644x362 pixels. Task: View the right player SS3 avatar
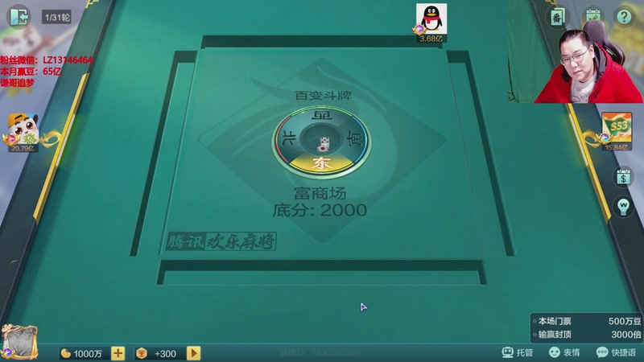pos(617,128)
